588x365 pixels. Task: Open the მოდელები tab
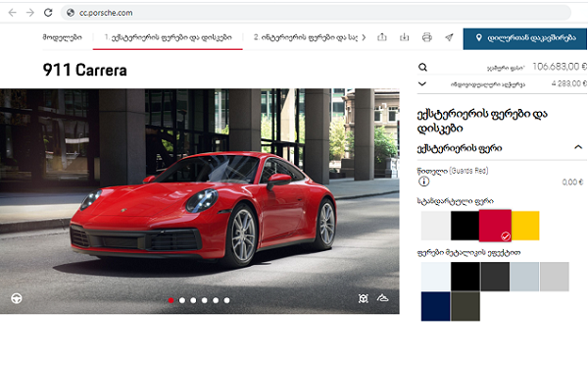(63, 37)
